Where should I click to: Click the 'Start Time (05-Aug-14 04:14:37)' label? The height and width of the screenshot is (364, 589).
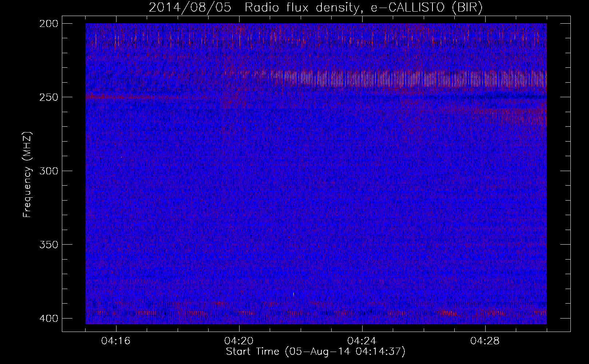pos(316,352)
